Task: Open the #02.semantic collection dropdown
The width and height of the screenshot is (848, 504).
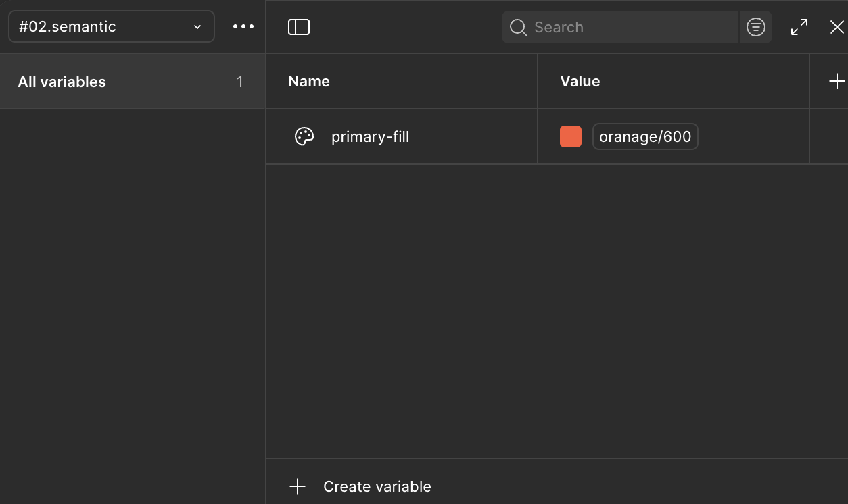Action: click(101, 27)
